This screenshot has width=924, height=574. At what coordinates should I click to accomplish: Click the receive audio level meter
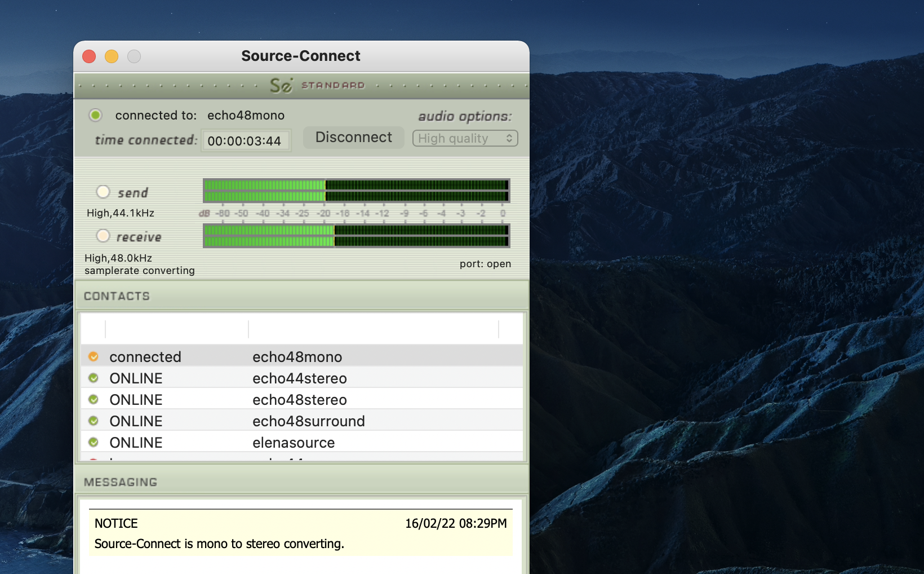point(356,236)
